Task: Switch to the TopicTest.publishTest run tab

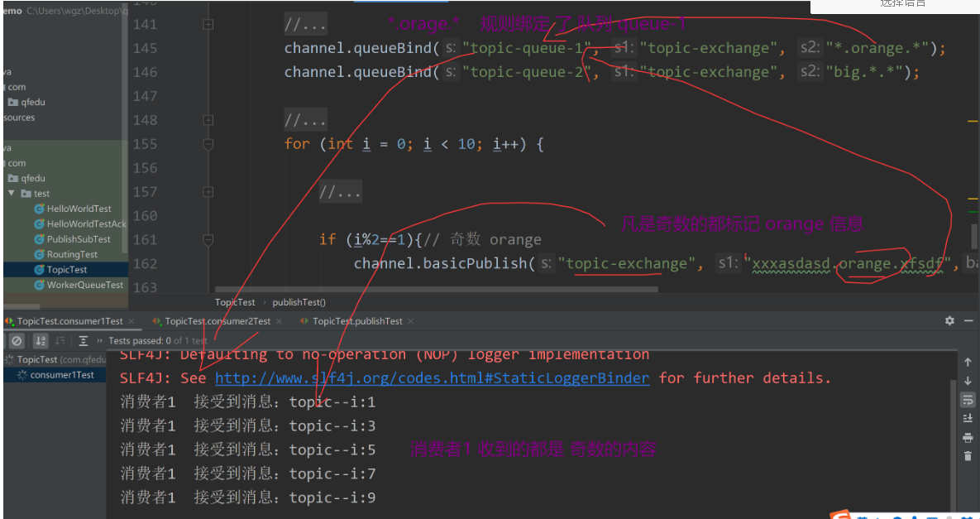Action: pos(357,321)
